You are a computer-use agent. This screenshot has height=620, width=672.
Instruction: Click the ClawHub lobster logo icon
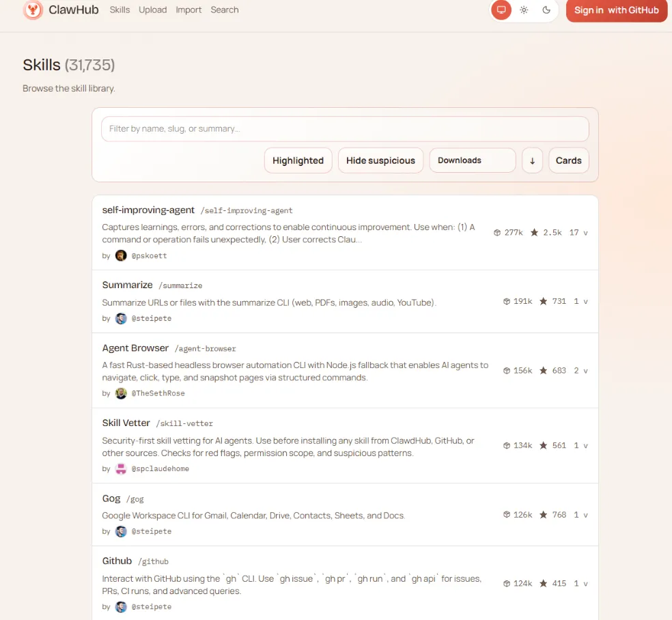point(33,10)
